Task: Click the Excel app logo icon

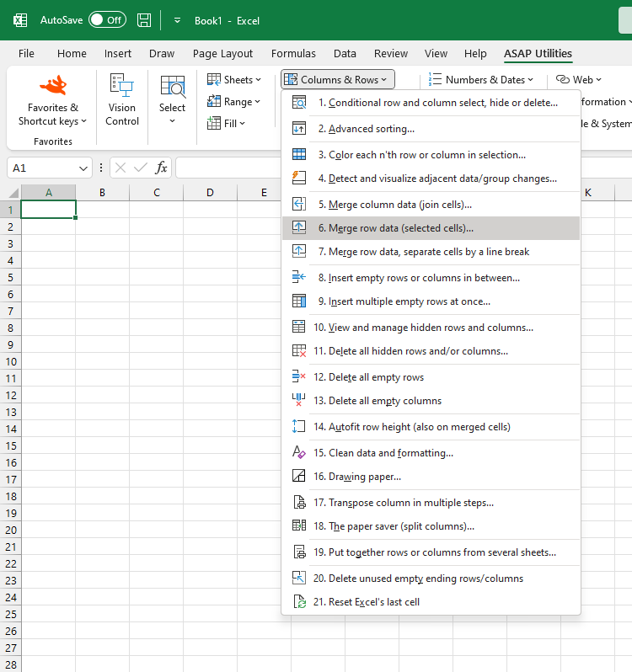Action: (20, 20)
